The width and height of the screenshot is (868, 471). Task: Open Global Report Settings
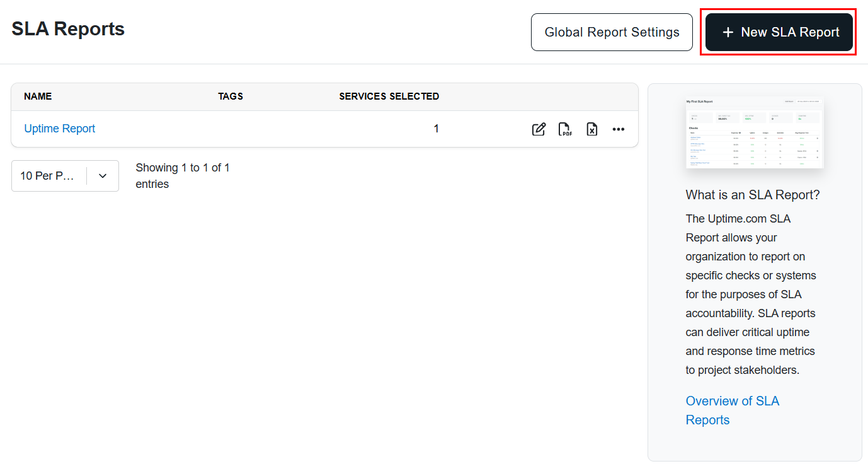pyautogui.click(x=611, y=32)
